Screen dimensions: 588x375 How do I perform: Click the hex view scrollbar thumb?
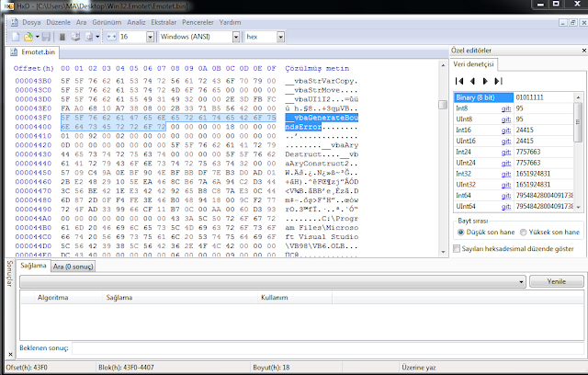[x=443, y=105]
